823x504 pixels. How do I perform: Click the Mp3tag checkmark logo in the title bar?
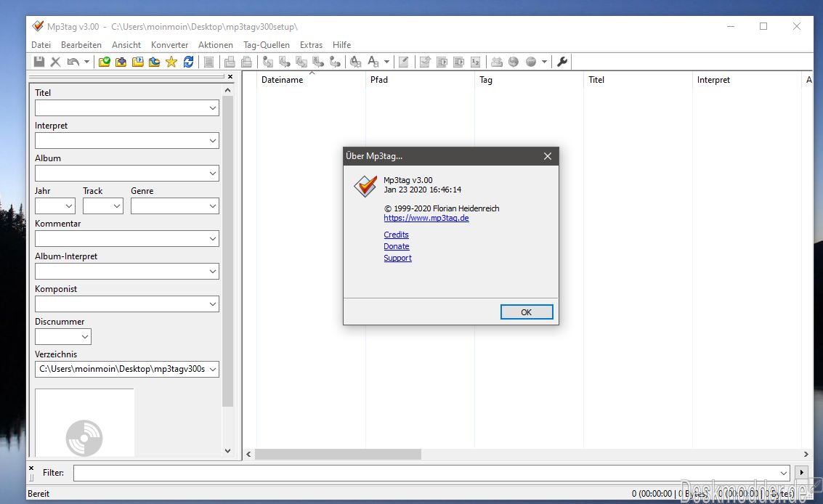38,26
